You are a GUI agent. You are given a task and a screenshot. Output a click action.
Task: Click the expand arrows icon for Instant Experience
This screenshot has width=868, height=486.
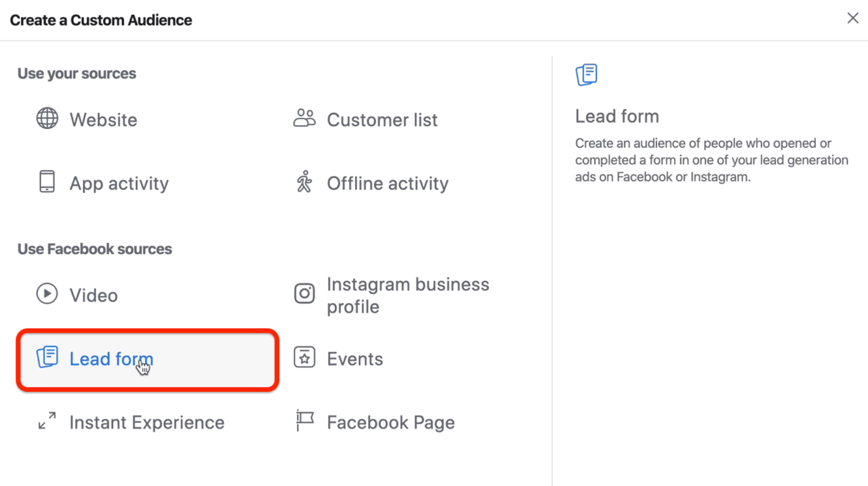point(47,421)
